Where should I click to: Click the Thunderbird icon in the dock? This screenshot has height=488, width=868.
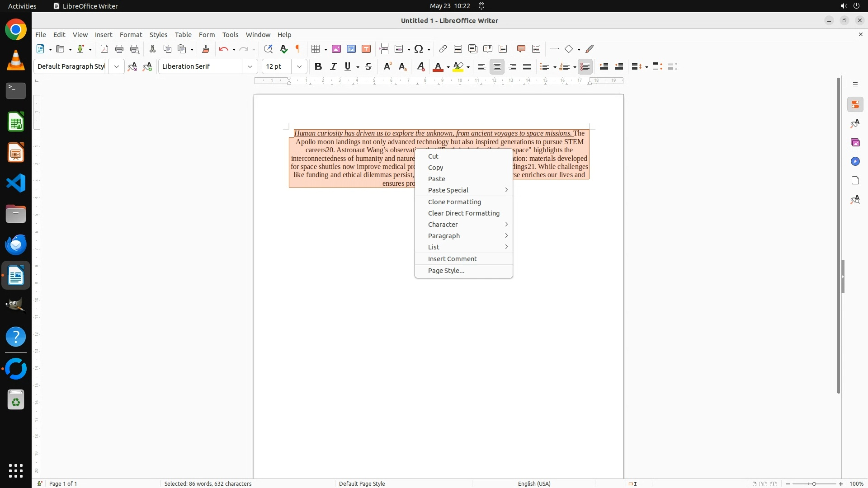(x=16, y=244)
